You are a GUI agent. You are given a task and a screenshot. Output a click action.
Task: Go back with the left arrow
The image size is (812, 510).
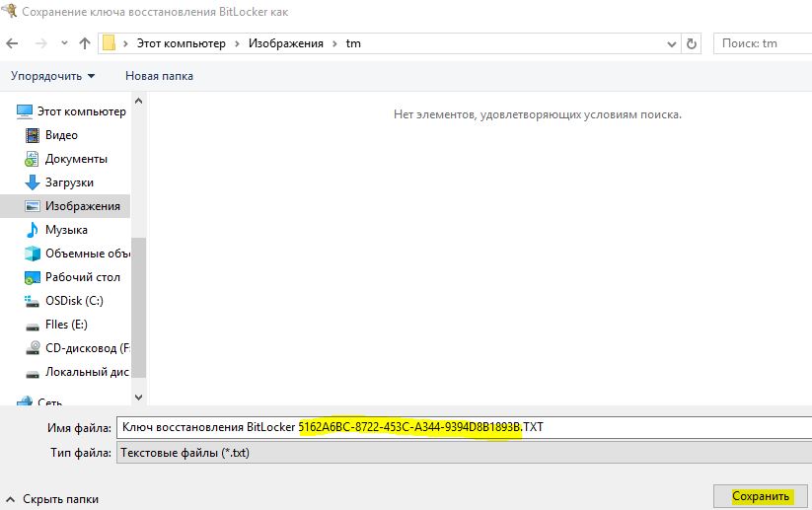13,43
